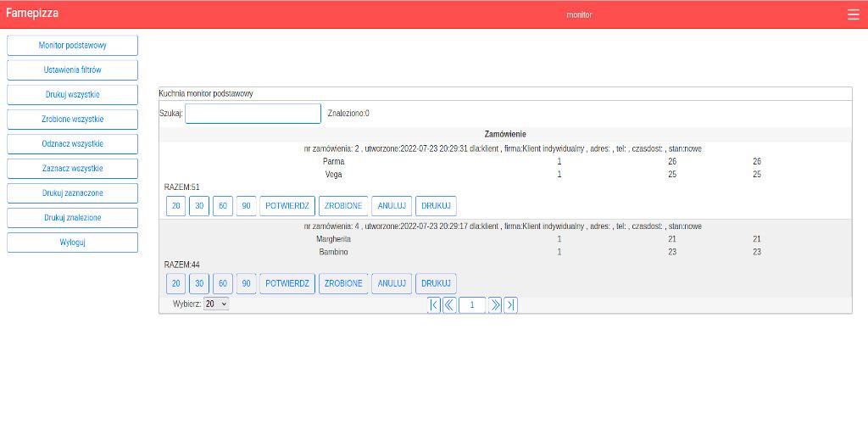This screenshot has height=424, width=868.
Task: Set 20 minutes for order 2
Action: (x=176, y=206)
